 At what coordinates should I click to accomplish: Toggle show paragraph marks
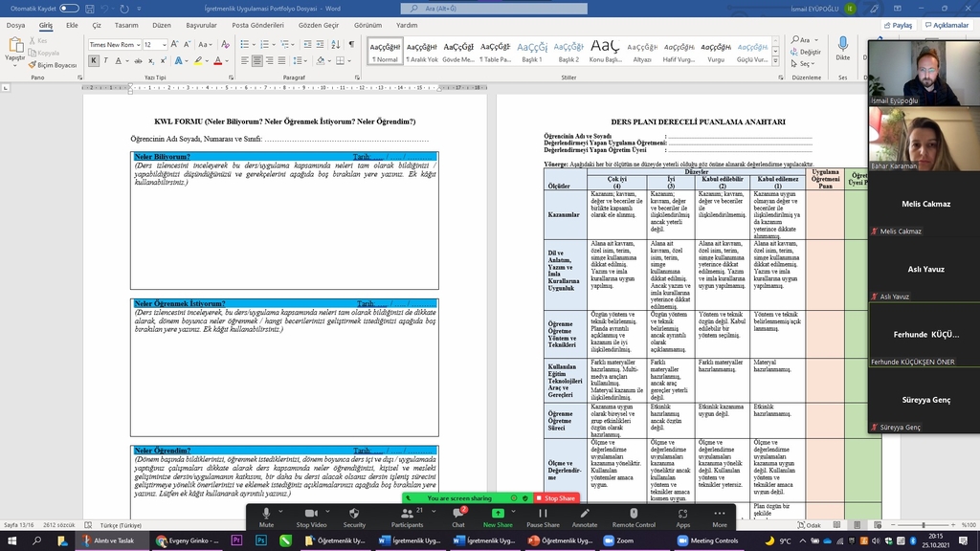[x=351, y=44]
